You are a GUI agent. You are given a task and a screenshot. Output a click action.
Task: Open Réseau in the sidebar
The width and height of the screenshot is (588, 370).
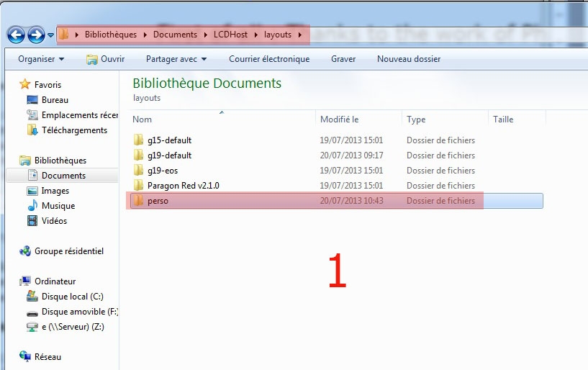tap(48, 356)
